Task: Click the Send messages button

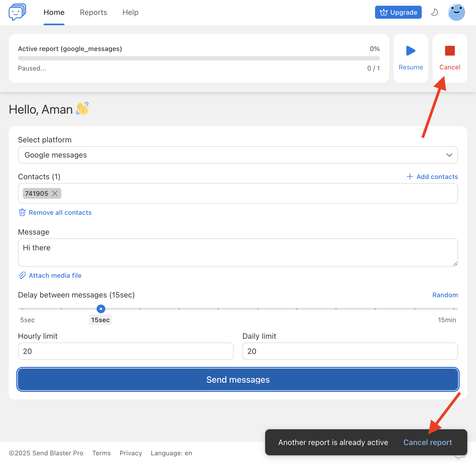Action: (238, 379)
